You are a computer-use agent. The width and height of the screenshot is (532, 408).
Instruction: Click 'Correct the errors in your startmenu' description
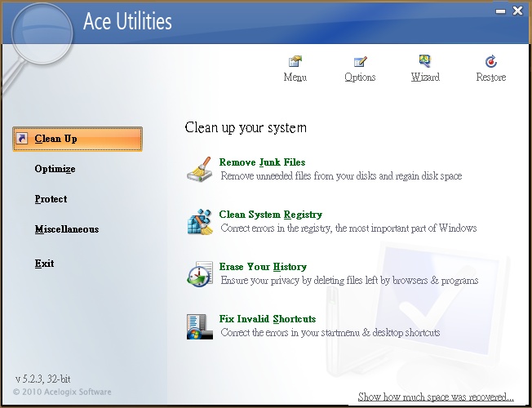pos(330,332)
